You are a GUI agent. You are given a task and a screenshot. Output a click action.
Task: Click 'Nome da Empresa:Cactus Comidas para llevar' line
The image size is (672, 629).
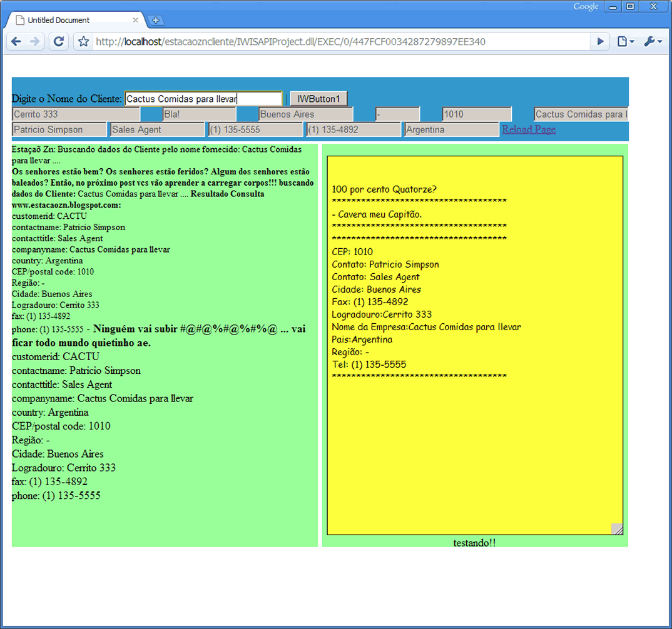[427, 327]
